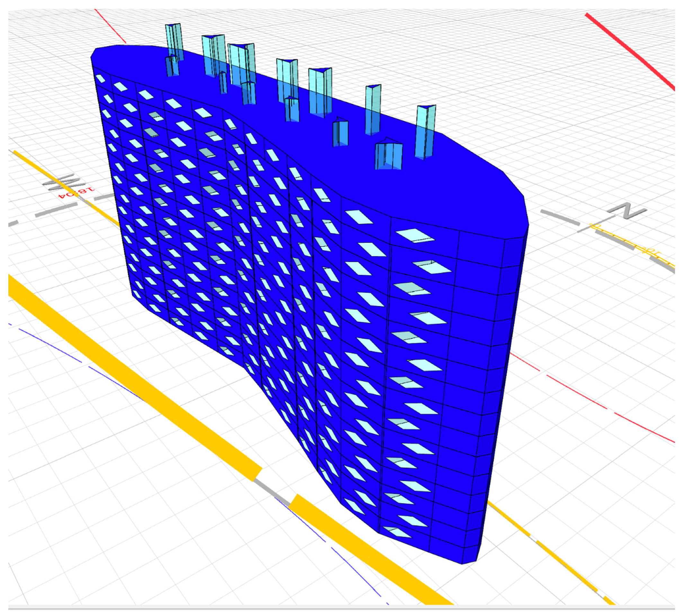The height and width of the screenshot is (616, 683).
Task: Click the thin red line at top left
Action: point(110,26)
